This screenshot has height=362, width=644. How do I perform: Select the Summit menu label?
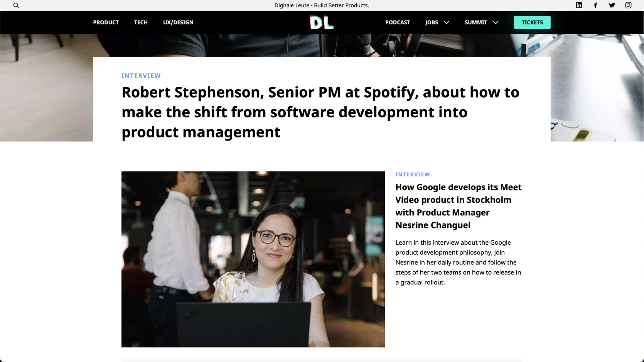[x=476, y=22]
